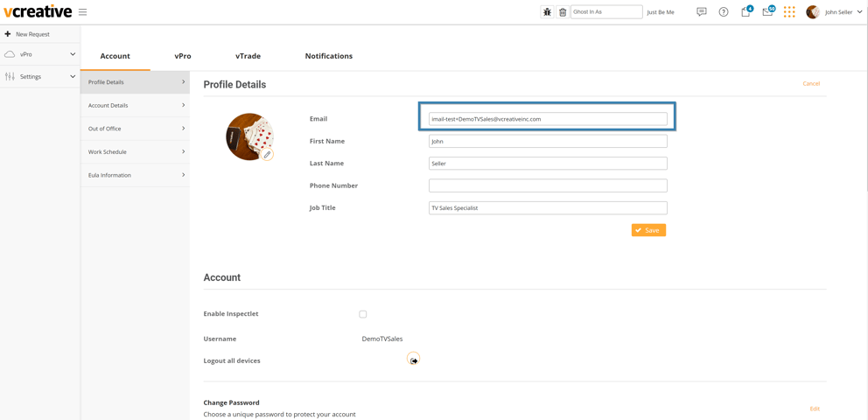Open Out of Office section chevron
The height and width of the screenshot is (420, 868).
click(x=183, y=129)
